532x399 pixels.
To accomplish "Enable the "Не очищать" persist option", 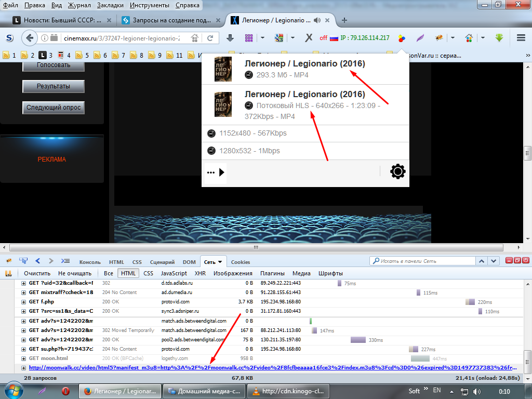I will pos(75,273).
